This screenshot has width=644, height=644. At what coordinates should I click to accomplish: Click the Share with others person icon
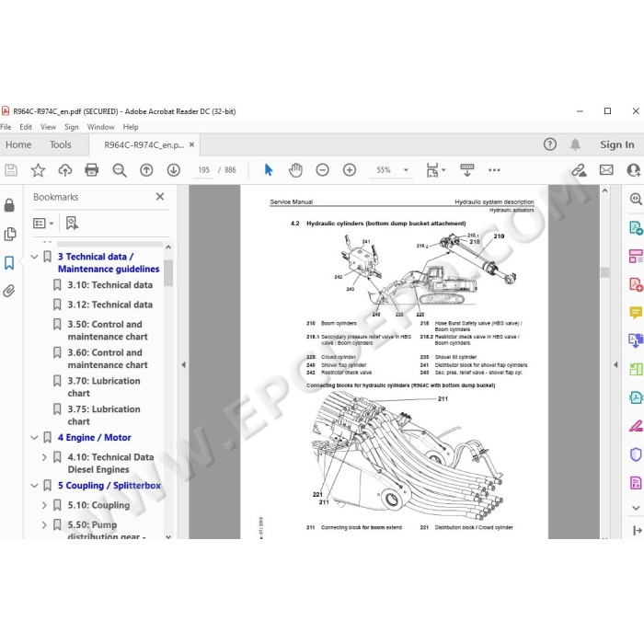[x=634, y=169]
